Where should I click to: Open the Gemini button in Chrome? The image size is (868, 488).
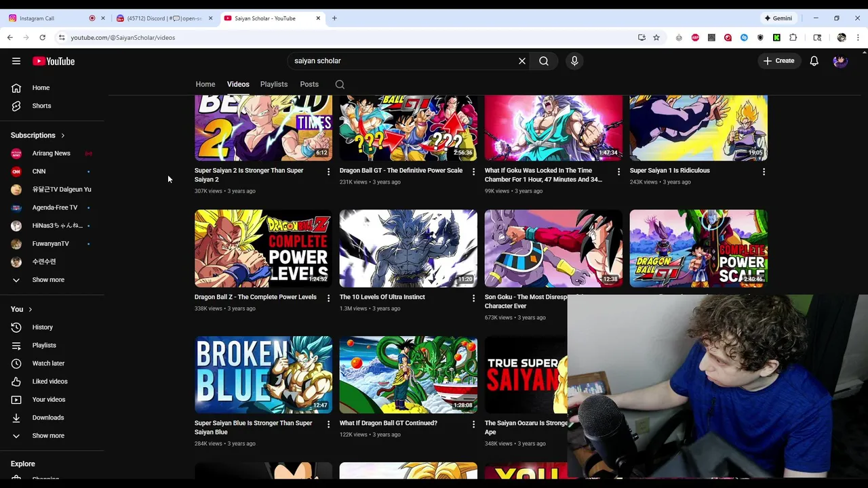pos(778,18)
